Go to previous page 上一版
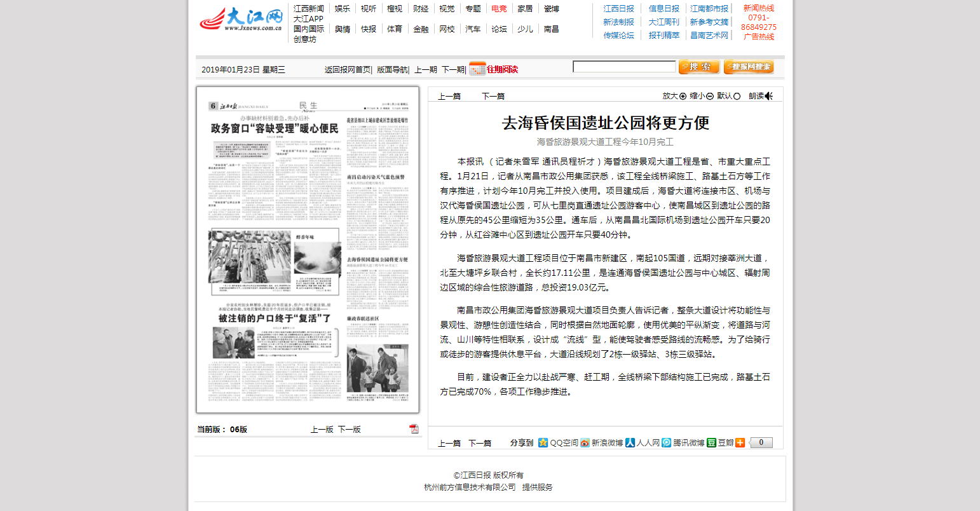Viewport: 980px width, 511px height. pos(322,430)
